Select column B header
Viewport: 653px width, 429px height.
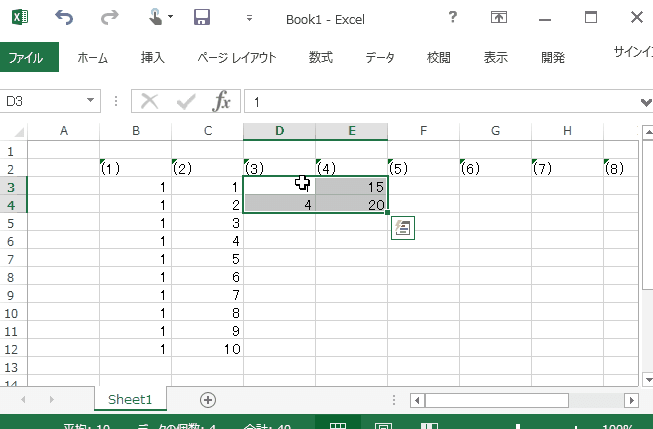pos(136,131)
